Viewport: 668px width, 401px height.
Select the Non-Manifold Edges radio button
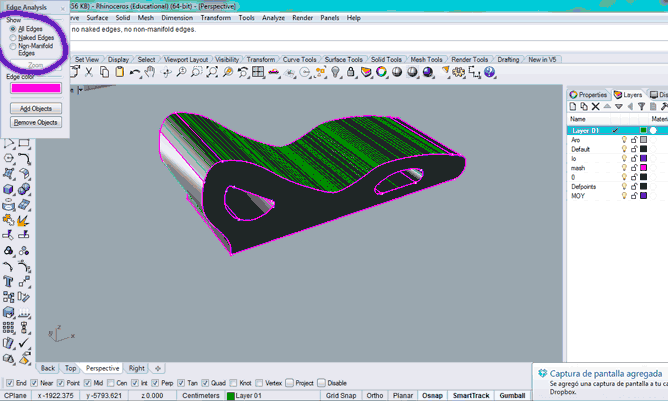[13, 46]
